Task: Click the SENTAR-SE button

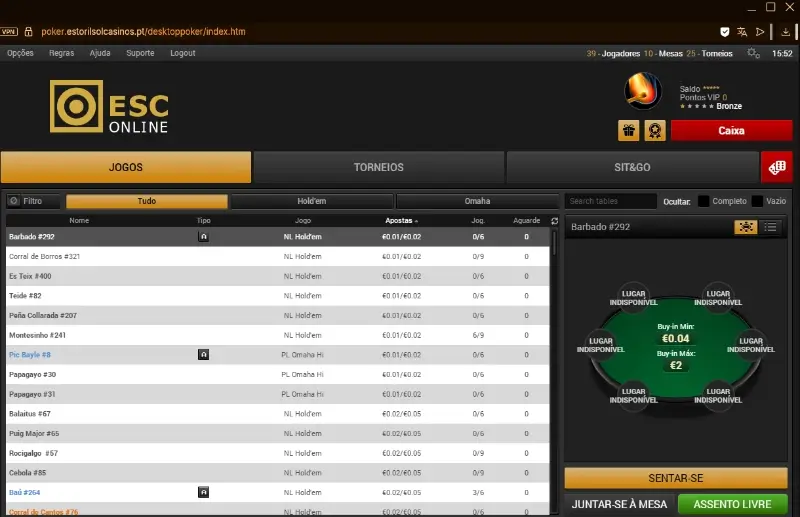Action: [x=676, y=478]
